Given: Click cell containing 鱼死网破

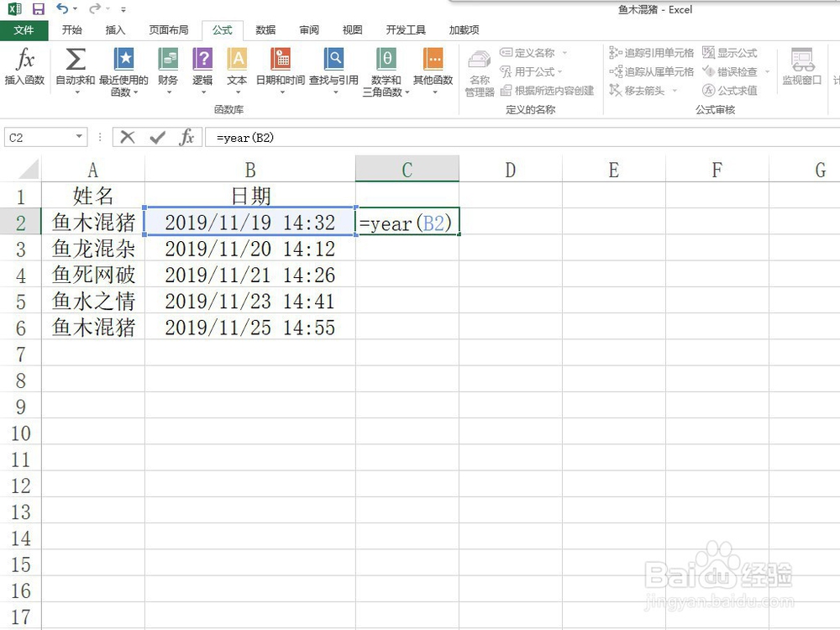Looking at the screenshot, I should coord(93,275).
